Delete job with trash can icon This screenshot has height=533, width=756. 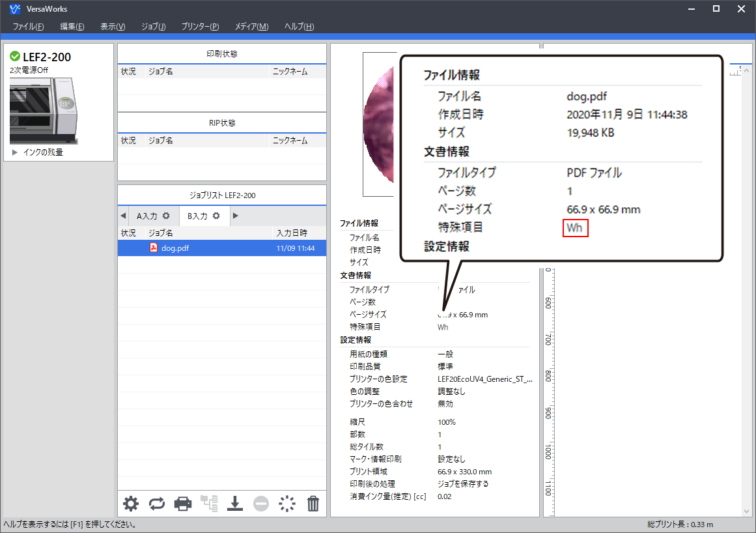(313, 504)
